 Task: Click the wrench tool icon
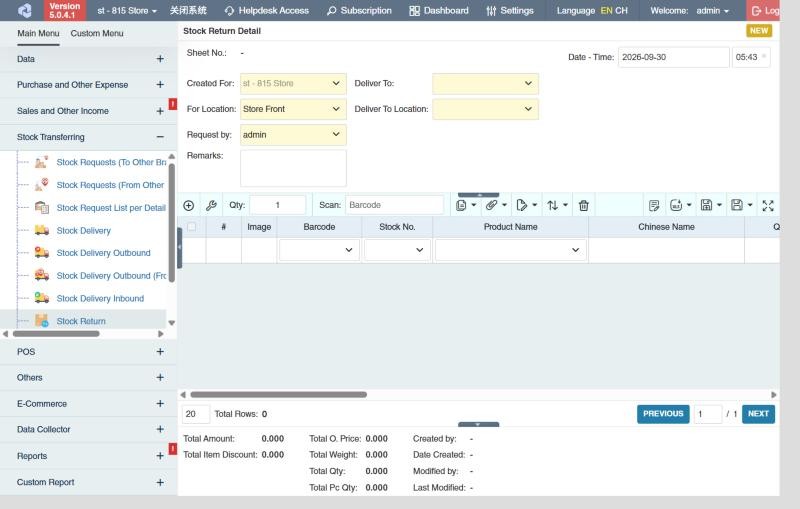[x=211, y=206]
